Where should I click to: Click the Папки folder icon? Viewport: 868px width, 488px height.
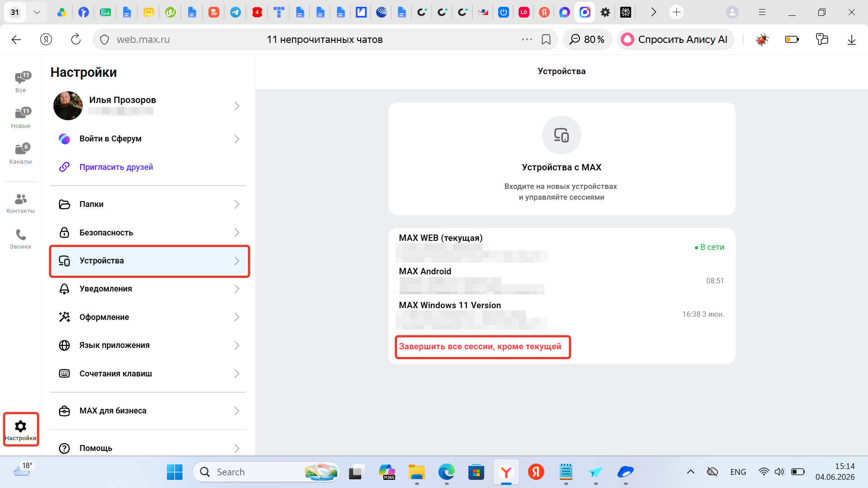coord(65,204)
